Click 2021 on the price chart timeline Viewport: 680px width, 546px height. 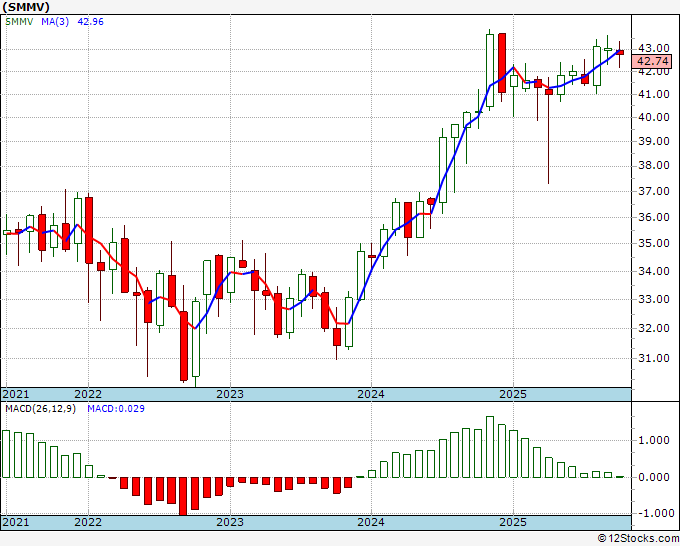[x=16, y=394]
